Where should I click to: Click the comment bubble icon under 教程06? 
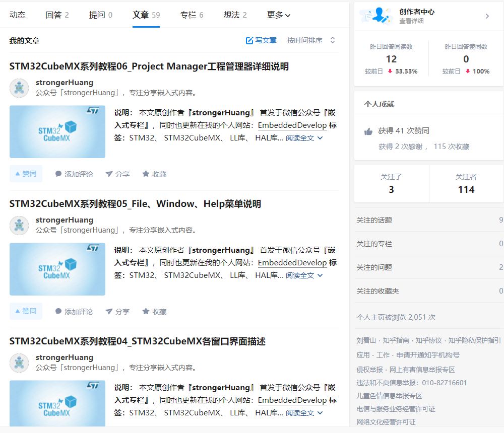[x=58, y=174]
